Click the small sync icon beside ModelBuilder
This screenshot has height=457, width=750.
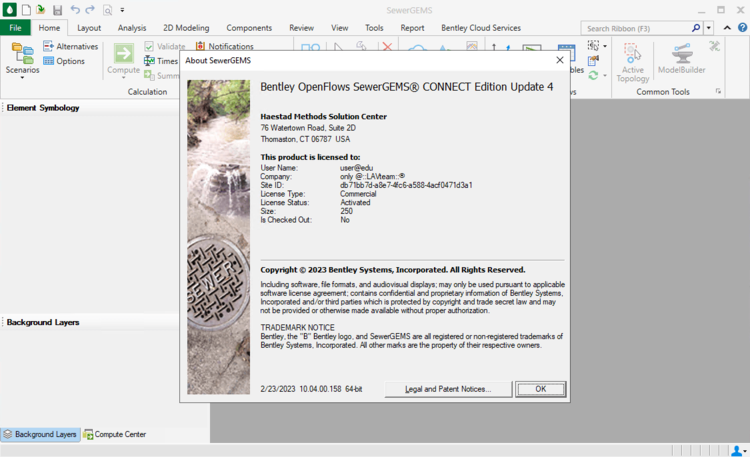pos(715,46)
